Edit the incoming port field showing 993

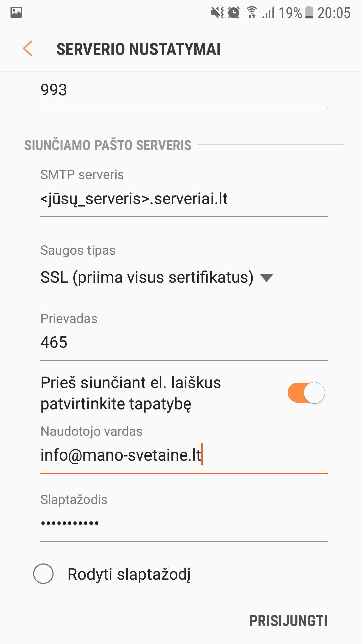[184, 90]
